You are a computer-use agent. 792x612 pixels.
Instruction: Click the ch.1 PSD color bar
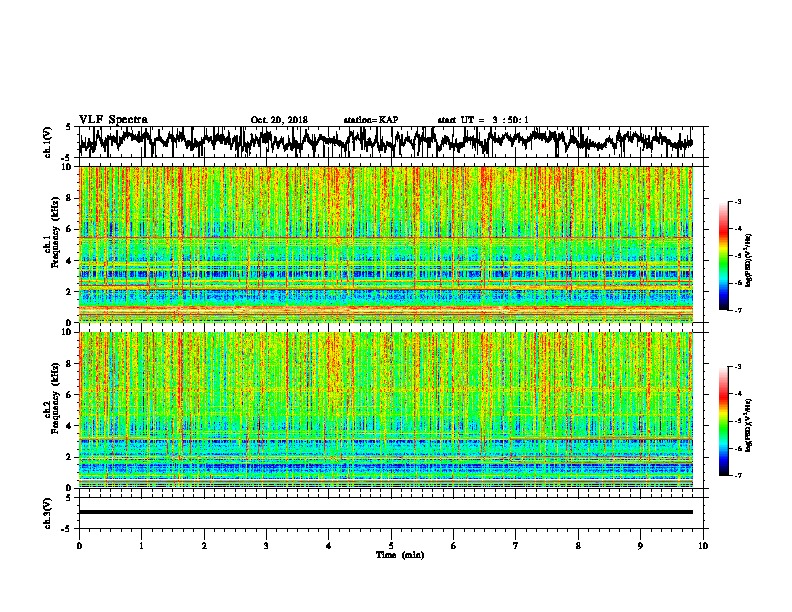click(723, 256)
